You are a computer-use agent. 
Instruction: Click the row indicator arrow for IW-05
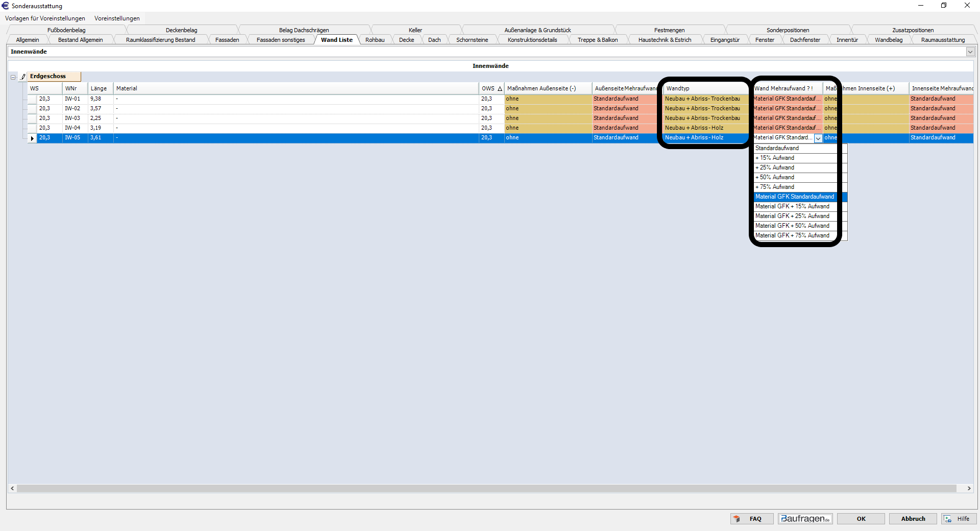pos(32,138)
